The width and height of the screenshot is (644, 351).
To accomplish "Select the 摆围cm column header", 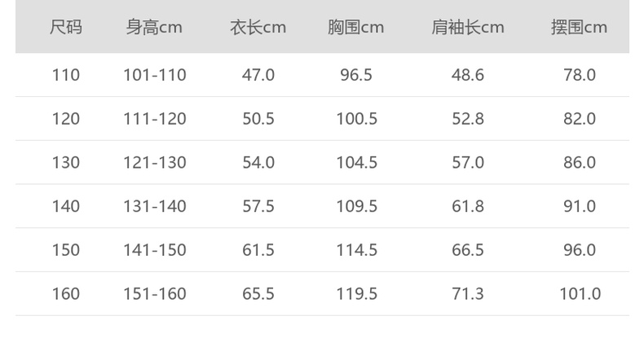I will (579, 28).
